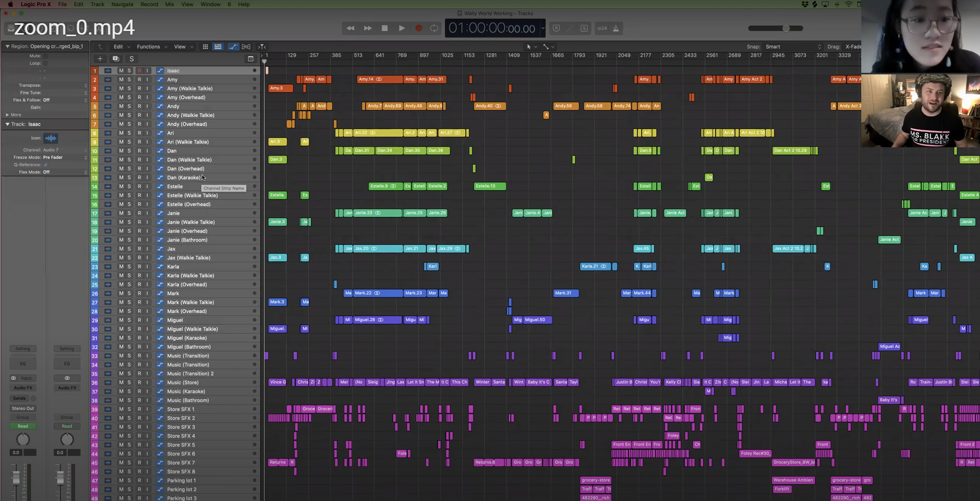
Task: Open the Mix menu in menu bar
Action: point(169,4)
